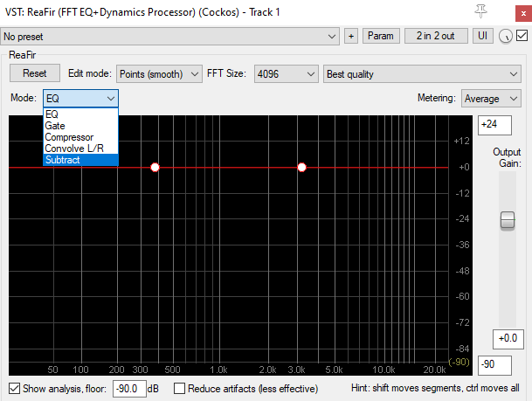Click the +0.0 output gain field
532x401 pixels.
point(508,339)
